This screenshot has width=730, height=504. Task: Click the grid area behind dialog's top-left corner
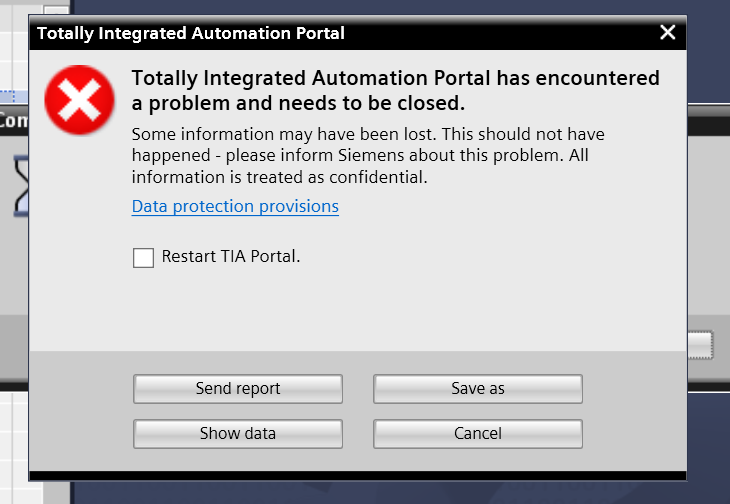tap(12, 50)
